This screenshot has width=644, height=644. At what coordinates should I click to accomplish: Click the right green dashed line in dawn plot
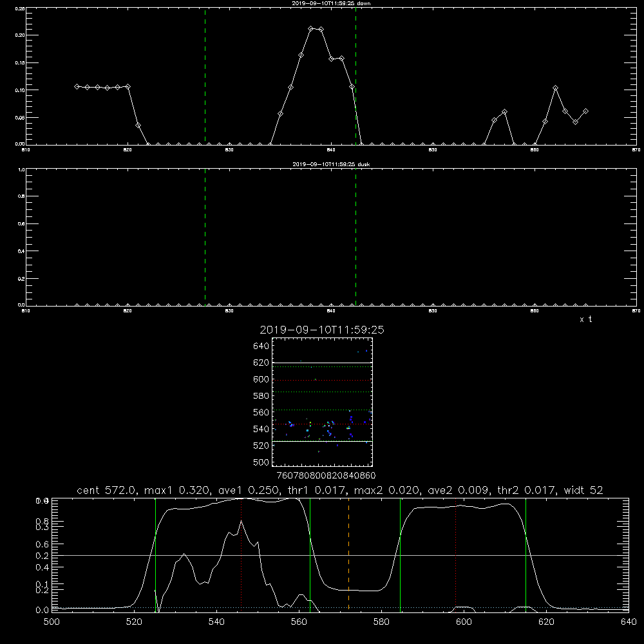coord(355,76)
